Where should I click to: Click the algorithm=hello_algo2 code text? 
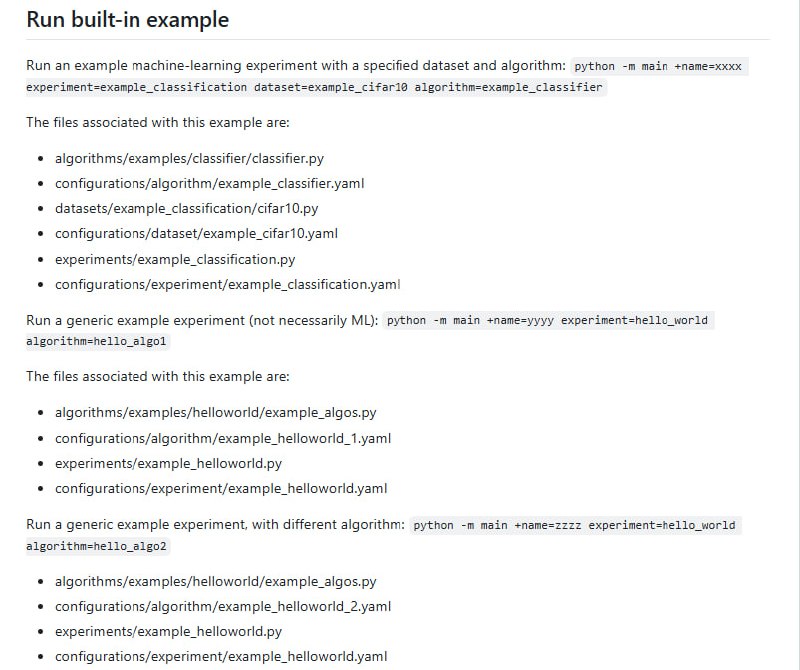[x=83, y=546]
